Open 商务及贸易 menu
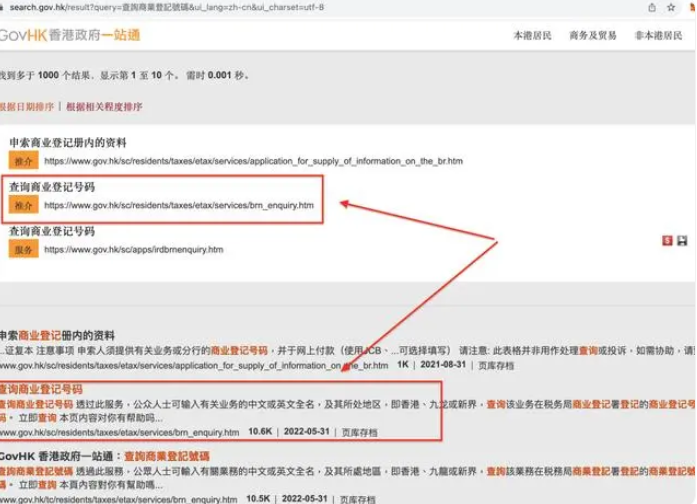 [x=593, y=36]
